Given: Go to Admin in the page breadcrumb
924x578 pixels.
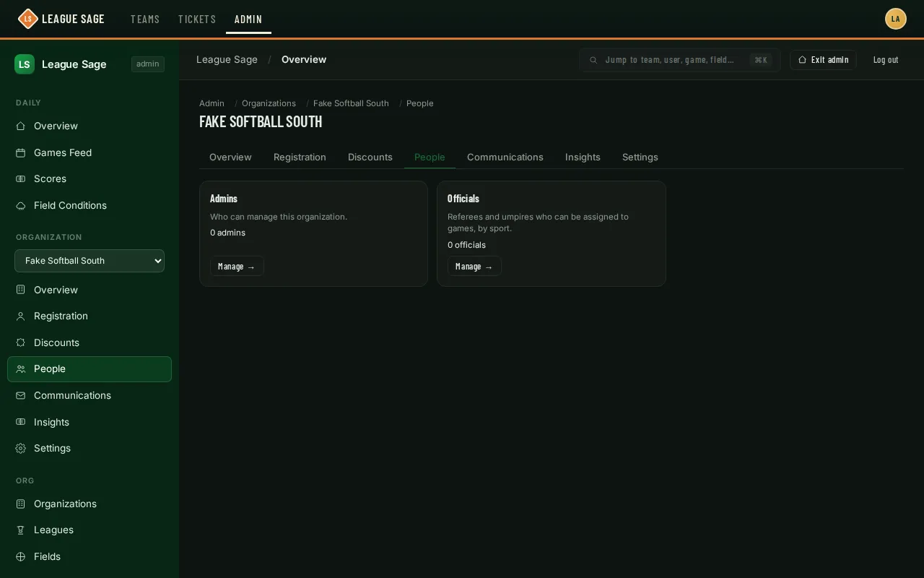Looking at the screenshot, I should 212,103.
